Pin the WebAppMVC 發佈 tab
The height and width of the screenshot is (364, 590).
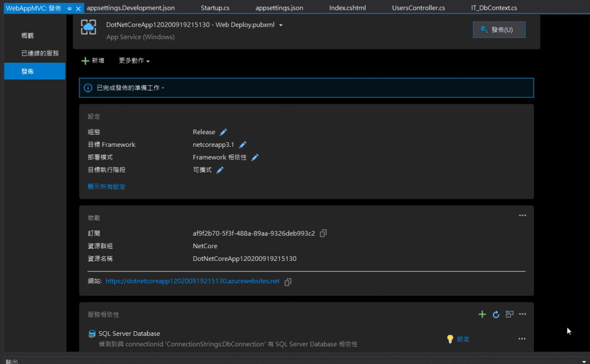[69, 8]
